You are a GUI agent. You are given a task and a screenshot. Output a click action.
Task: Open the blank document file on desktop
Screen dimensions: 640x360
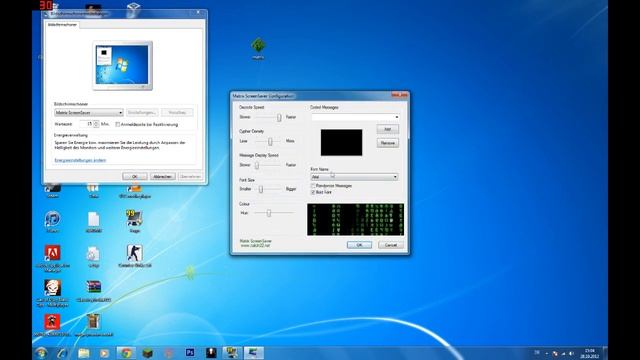pyautogui.click(x=93, y=219)
